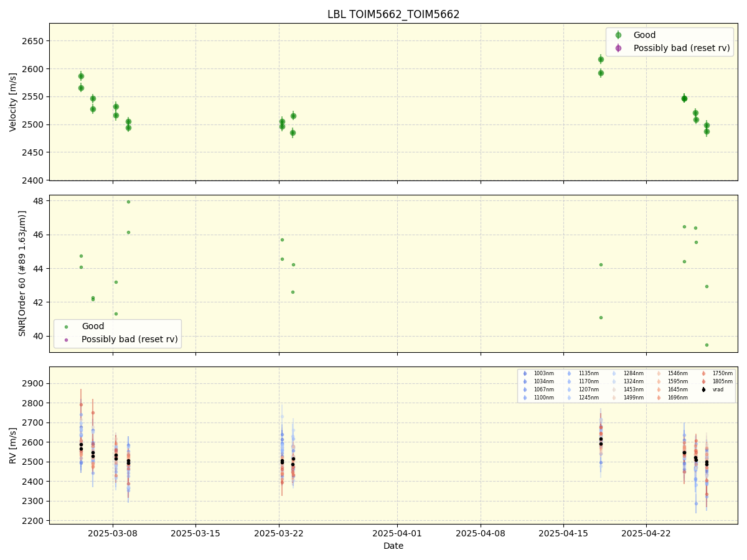Click the 2450 tick on the Velocity axis
The width and height of the screenshot is (747, 560).
[34, 152]
